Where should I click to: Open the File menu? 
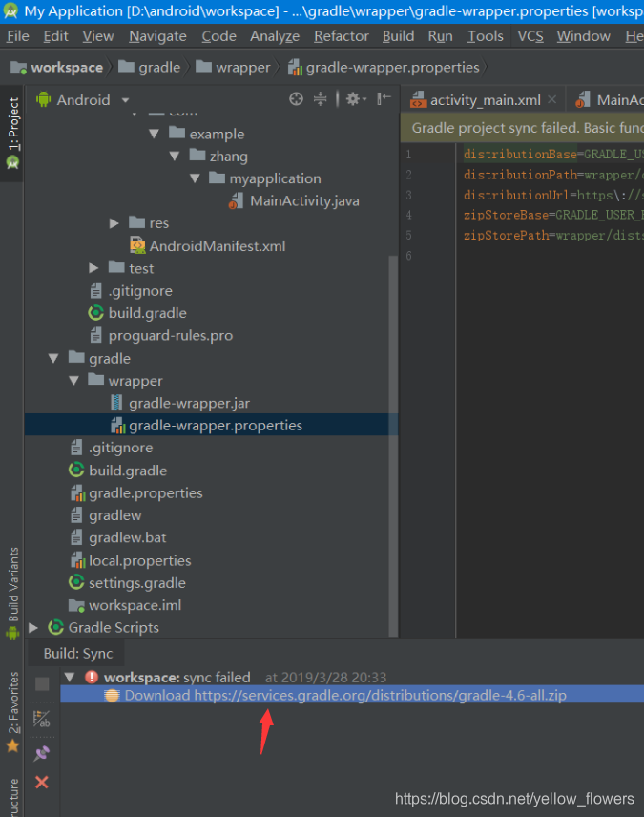tap(18, 36)
